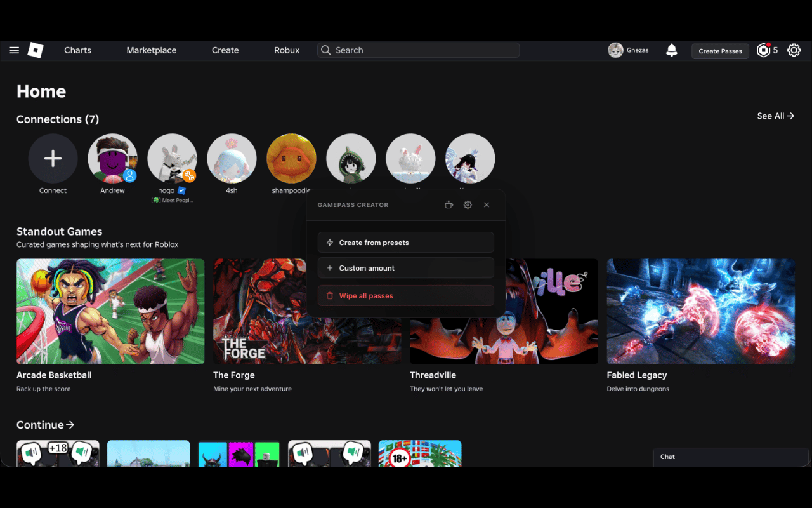
Task: Click the Fabled Legacy title text
Action: click(637, 375)
